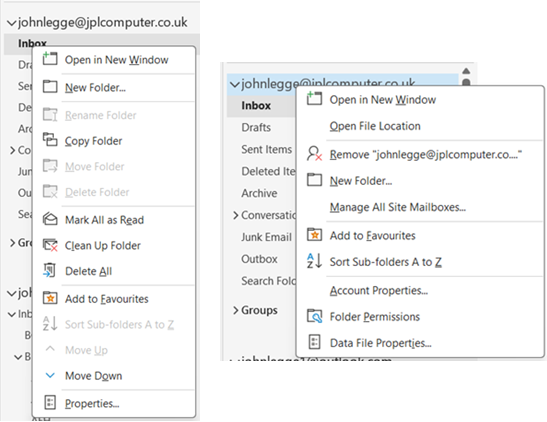Click the Move Down arrow icon

click(x=50, y=375)
